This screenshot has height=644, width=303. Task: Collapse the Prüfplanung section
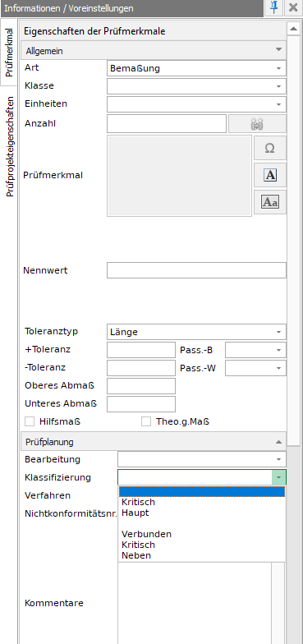pos(279,442)
